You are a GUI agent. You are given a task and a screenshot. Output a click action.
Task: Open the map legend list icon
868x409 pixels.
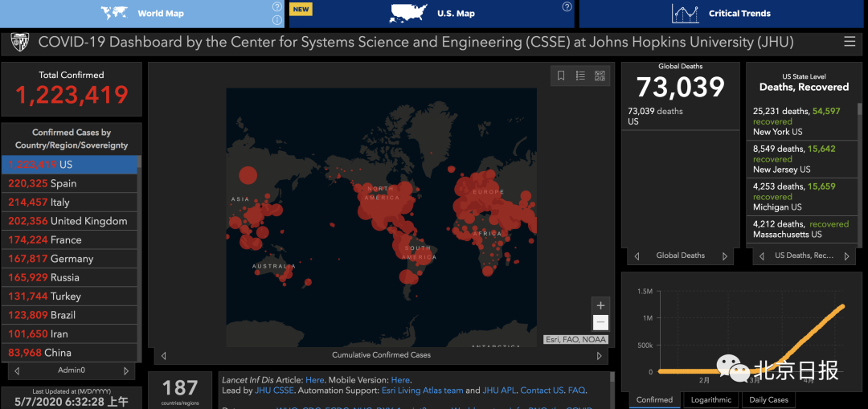pyautogui.click(x=580, y=76)
